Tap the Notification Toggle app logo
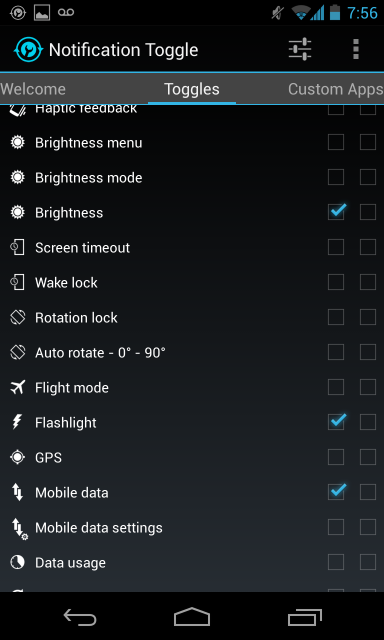384x640 pixels. click(x=28, y=50)
